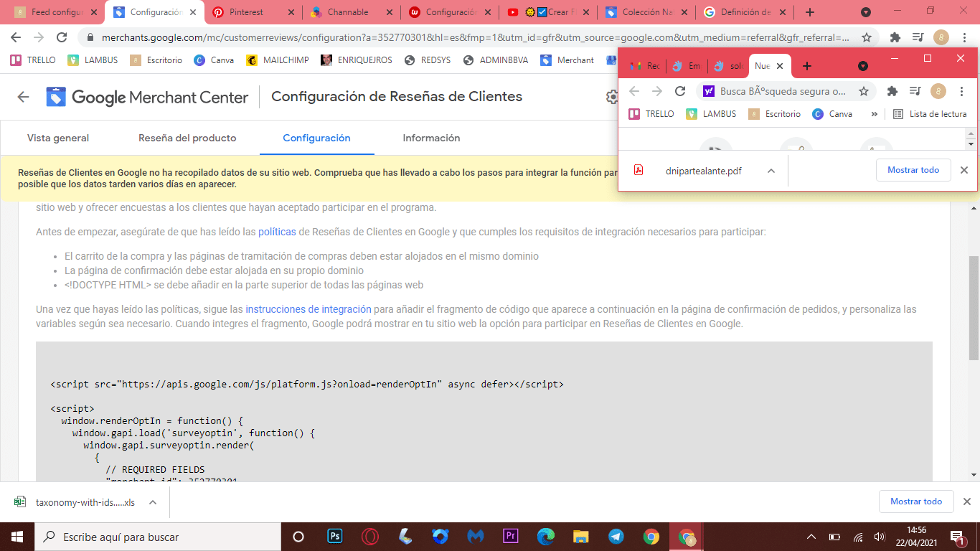Viewport: 980px width, 551px height.
Task: Open Opera browser from the taskbar
Action: click(x=370, y=536)
